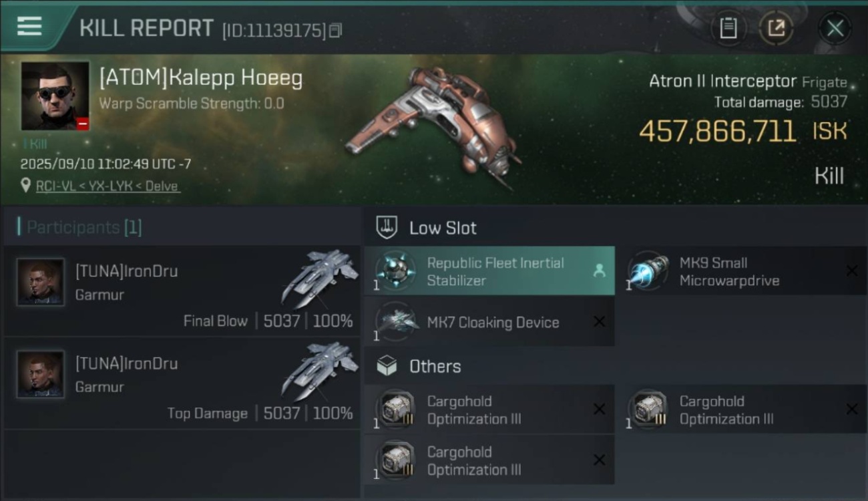The image size is (868, 501).
Task: Click the Low Slot section header
Action: pos(443,228)
